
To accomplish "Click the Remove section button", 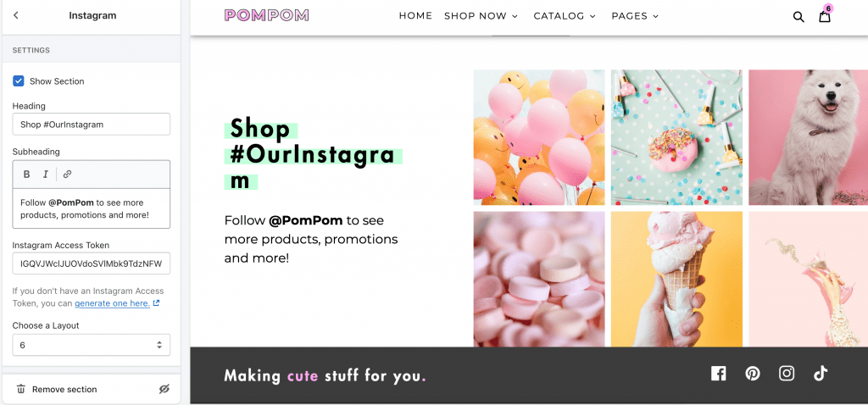I will tap(57, 389).
